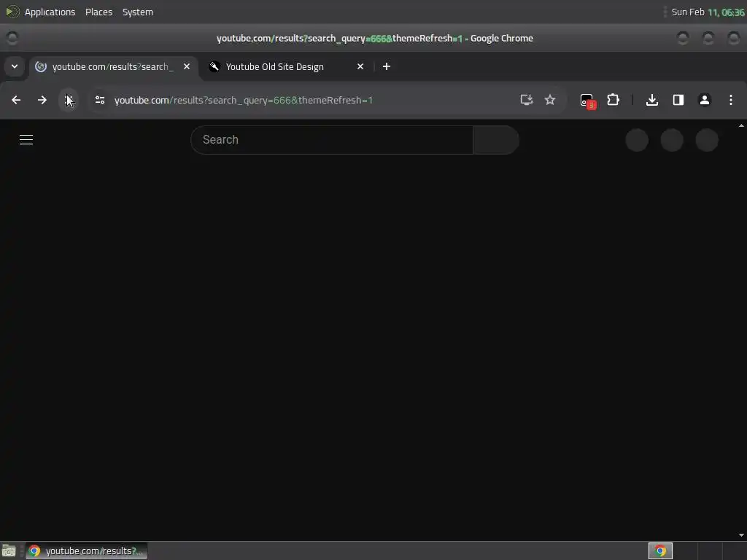Open the YouTube hamburger guide menu
Image resolution: width=747 pixels, height=560 pixels.
point(26,139)
